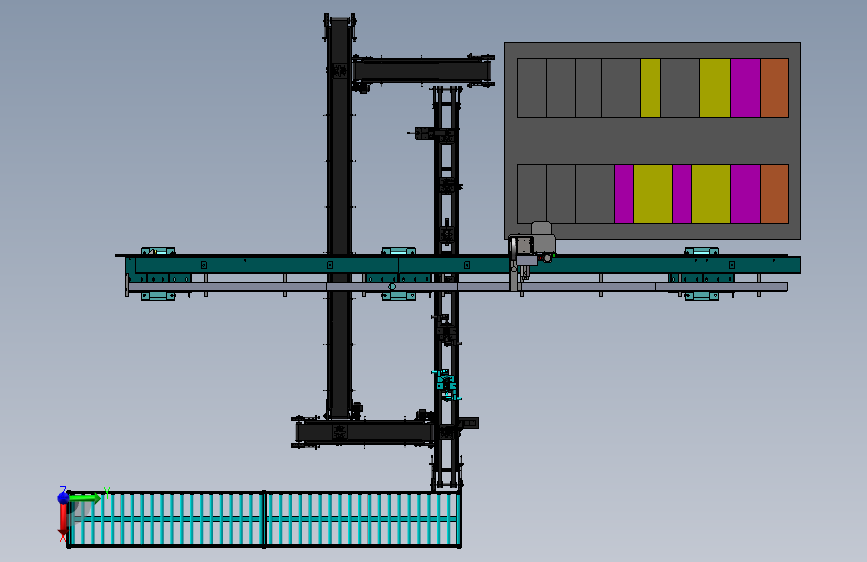Select the narrow yellow block in the upper storage row
Image resolution: width=867 pixels, height=562 pixels.
650,88
